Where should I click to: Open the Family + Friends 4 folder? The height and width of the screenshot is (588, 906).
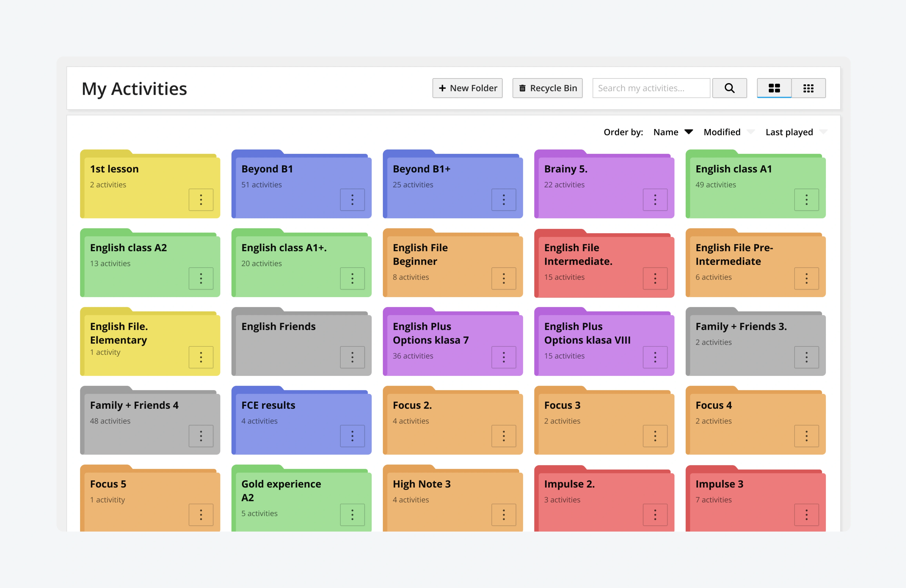150,421
